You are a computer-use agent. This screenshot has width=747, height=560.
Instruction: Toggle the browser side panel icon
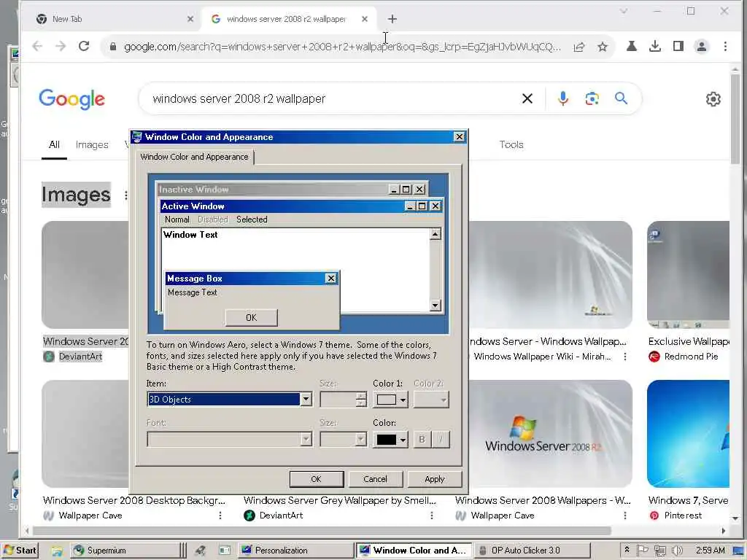click(678, 46)
